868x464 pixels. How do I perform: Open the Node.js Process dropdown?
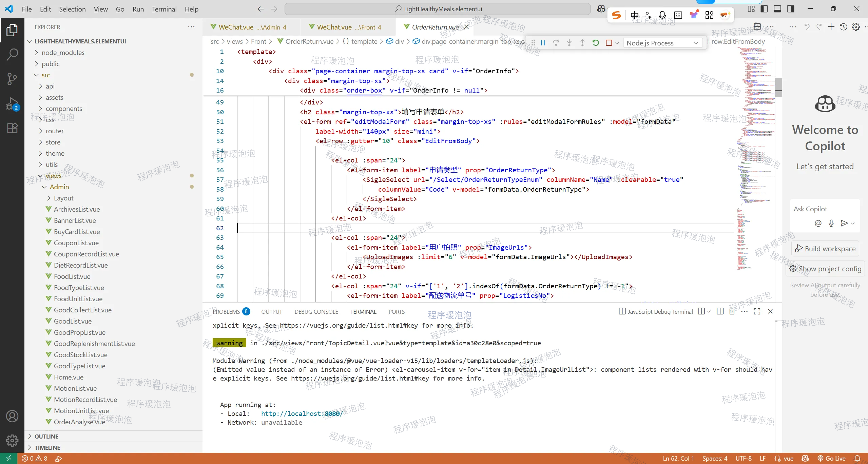663,43
